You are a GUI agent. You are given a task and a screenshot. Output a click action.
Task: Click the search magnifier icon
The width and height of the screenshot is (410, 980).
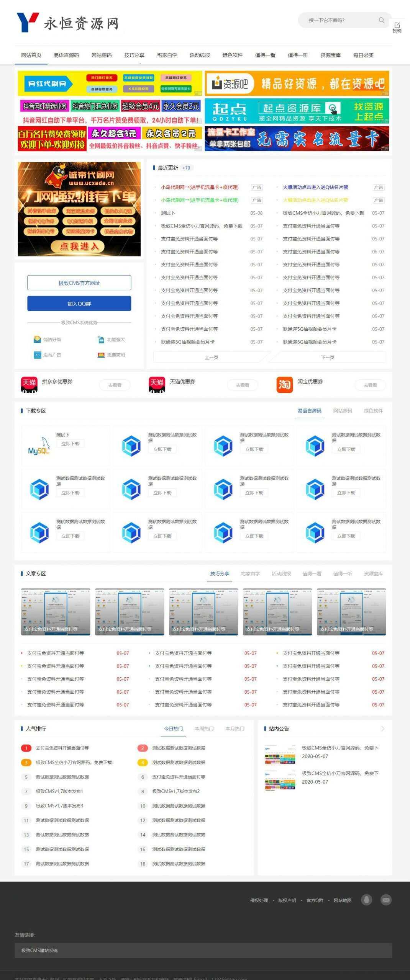point(381,20)
